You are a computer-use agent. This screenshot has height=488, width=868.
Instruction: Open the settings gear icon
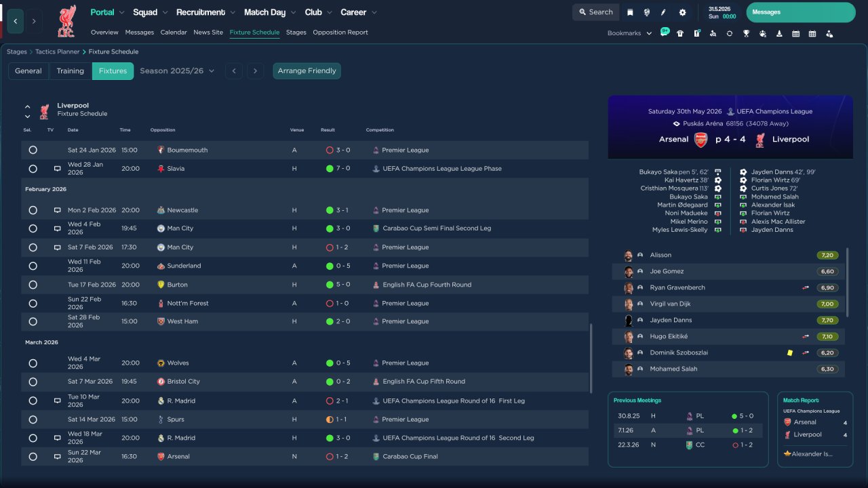point(683,12)
